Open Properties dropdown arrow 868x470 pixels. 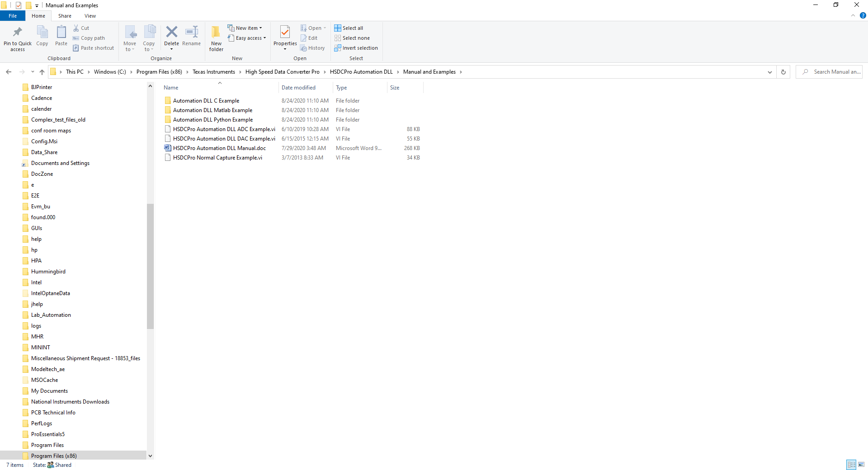(x=285, y=49)
